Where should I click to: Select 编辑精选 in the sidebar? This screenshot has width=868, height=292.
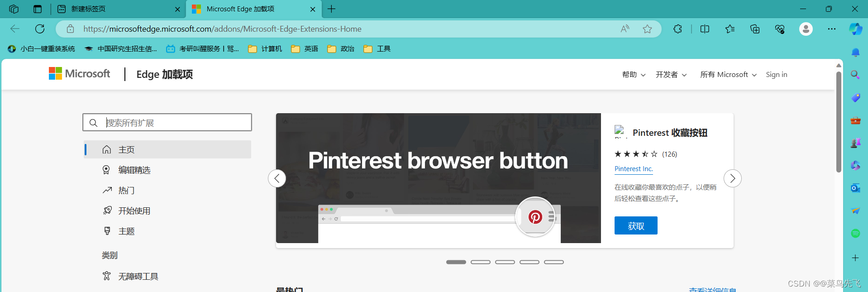[168, 170]
